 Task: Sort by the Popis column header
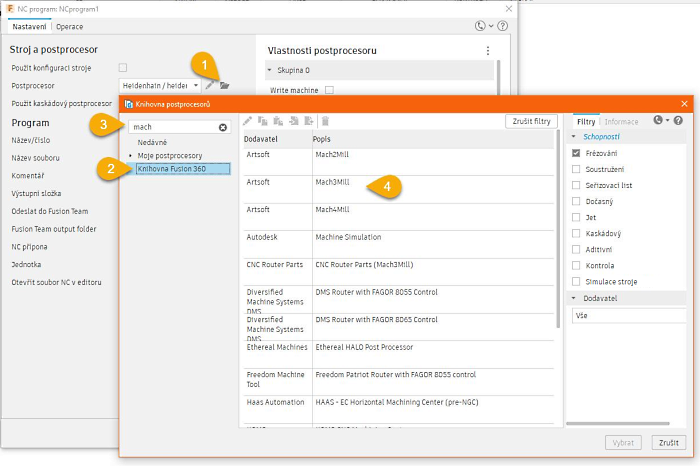click(x=433, y=139)
